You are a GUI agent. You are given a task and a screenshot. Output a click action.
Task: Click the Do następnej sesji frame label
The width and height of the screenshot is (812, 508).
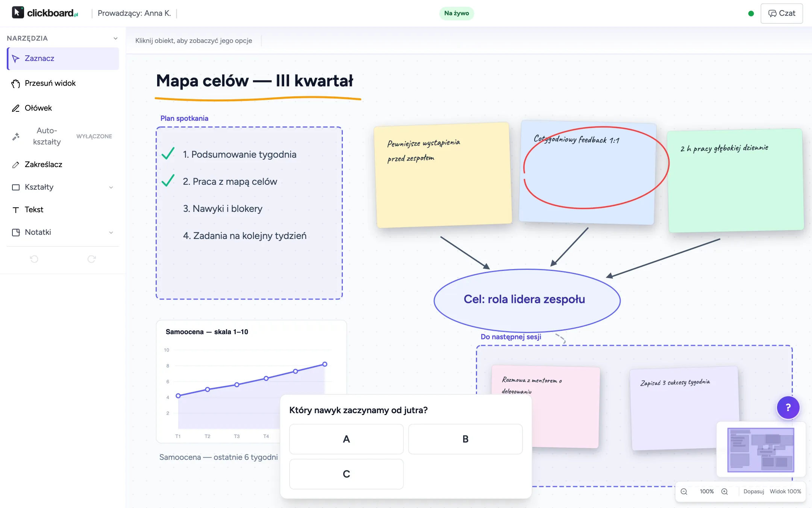(x=511, y=337)
